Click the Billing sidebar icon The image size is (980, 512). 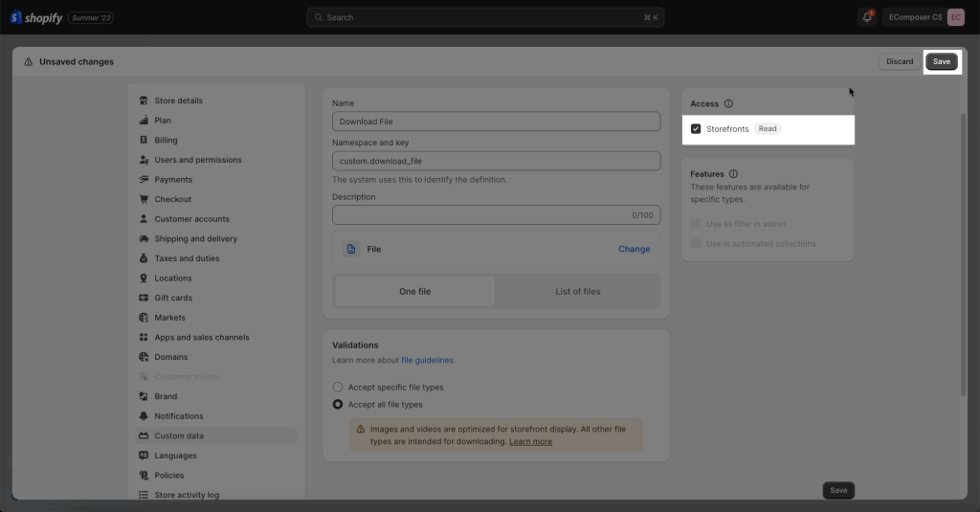coord(144,140)
